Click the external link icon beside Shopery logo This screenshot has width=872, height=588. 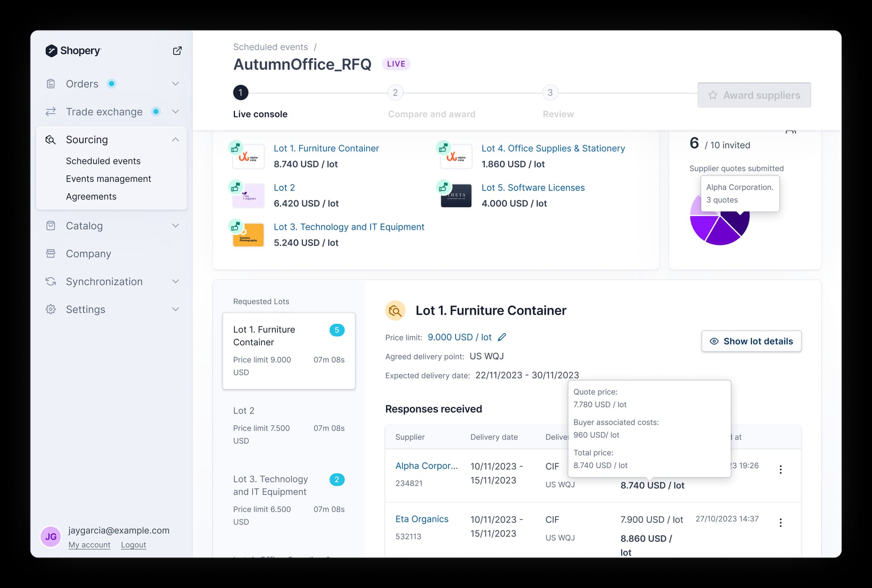177,51
